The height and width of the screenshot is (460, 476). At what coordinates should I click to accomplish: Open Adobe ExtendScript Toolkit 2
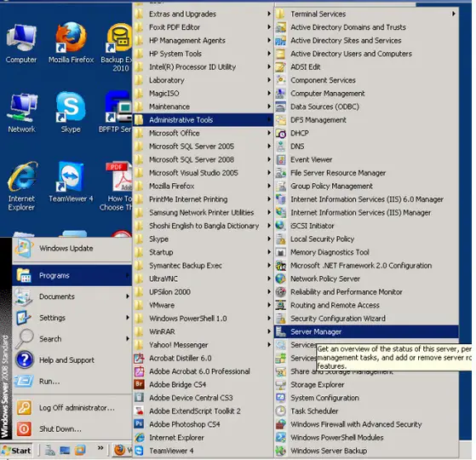[203, 411]
